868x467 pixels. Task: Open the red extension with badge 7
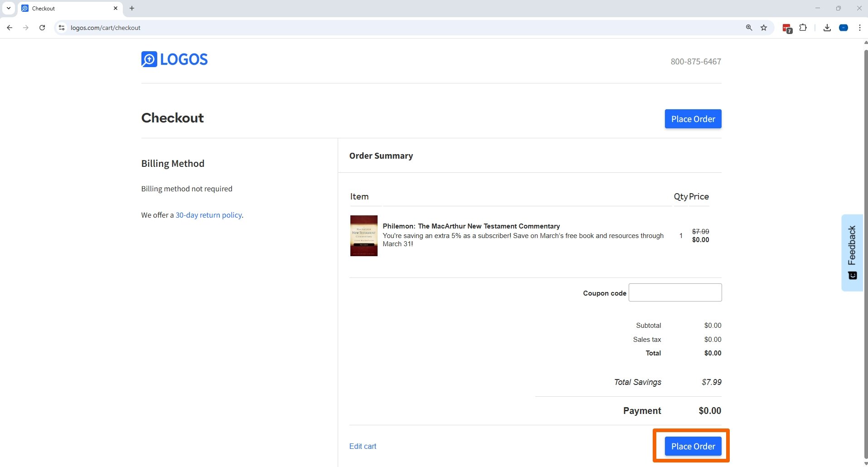click(787, 28)
